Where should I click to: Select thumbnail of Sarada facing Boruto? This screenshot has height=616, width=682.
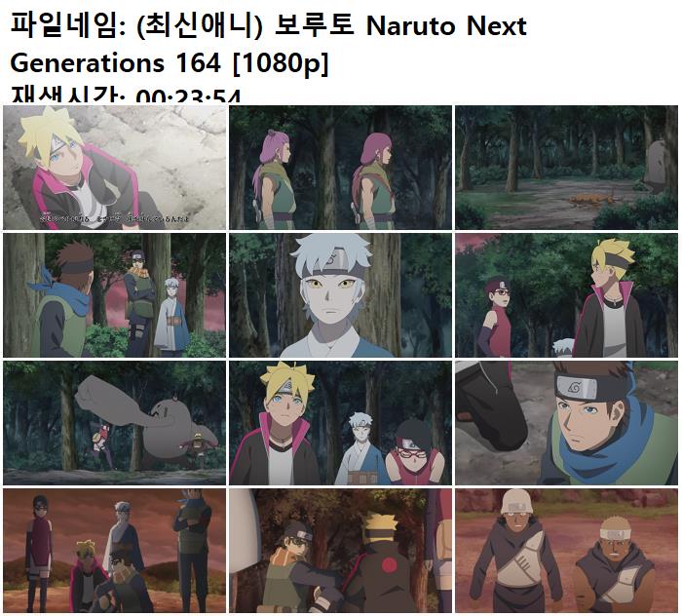[x=566, y=295]
